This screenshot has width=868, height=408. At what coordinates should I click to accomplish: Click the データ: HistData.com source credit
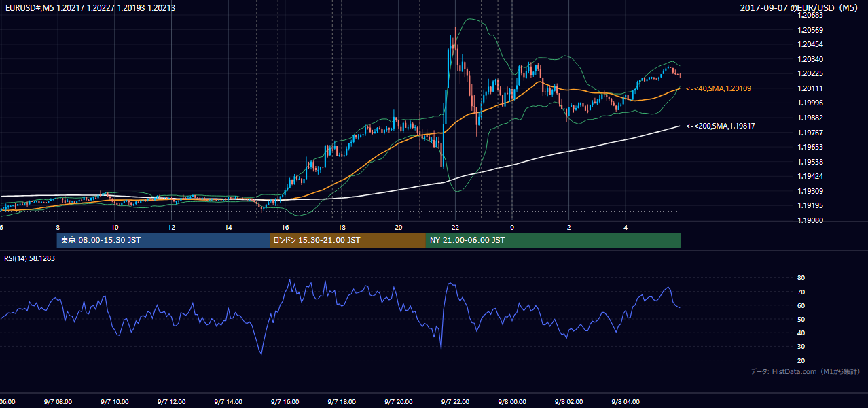[x=806, y=371]
